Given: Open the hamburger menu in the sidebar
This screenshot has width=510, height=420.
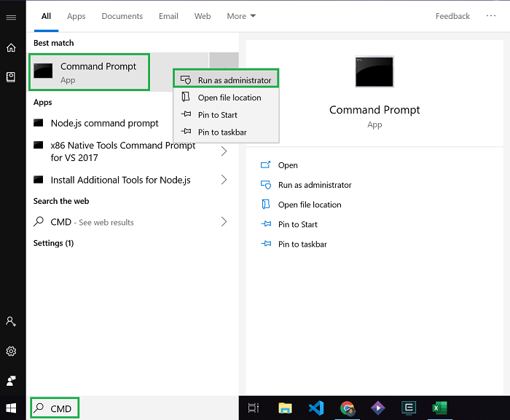Looking at the screenshot, I should [x=11, y=17].
